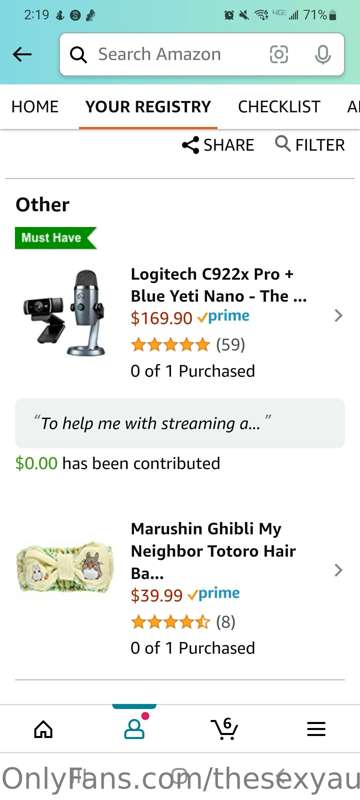This screenshot has height=800, width=360.
Task: Switch to the CHECKLIST tab
Action: [x=279, y=107]
